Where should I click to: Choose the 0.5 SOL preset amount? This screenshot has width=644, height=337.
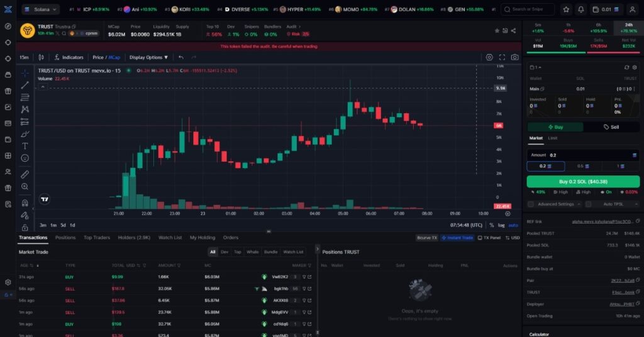coord(583,166)
